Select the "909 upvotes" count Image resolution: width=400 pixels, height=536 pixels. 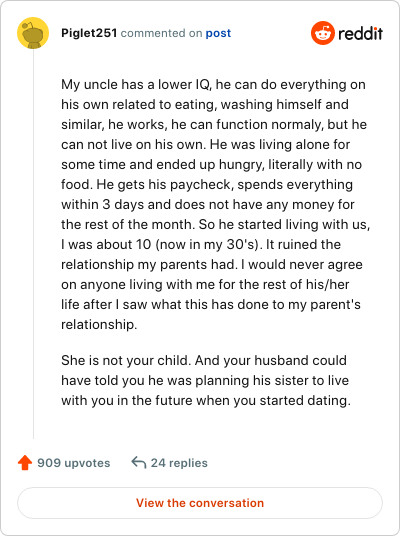74,463
